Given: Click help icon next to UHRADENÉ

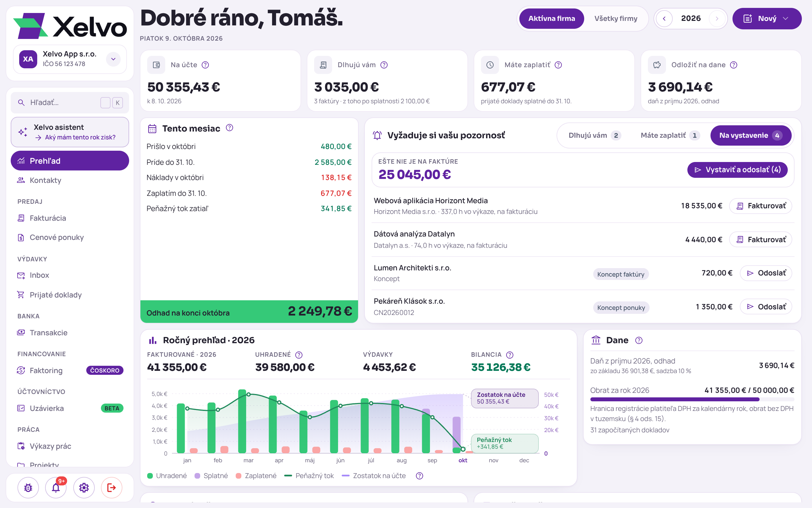Looking at the screenshot, I should [x=299, y=355].
